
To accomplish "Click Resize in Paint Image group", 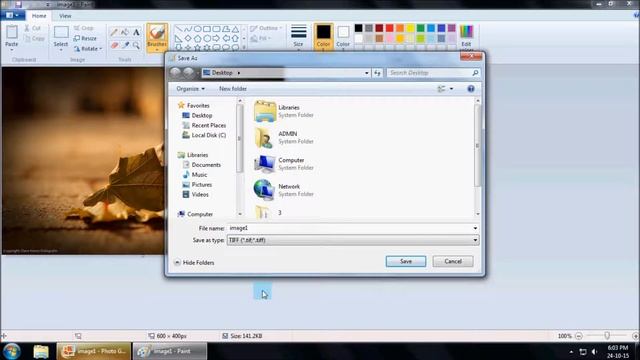I will pos(85,38).
